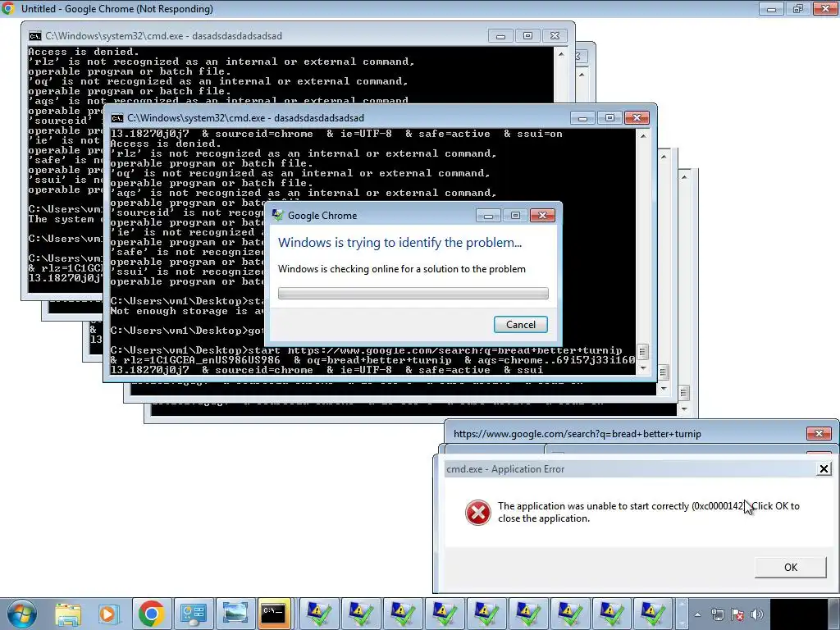Click the landscape picture taskbar icon
Screen dimensions: 840x630
pyautogui.click(x=235, y=614)
